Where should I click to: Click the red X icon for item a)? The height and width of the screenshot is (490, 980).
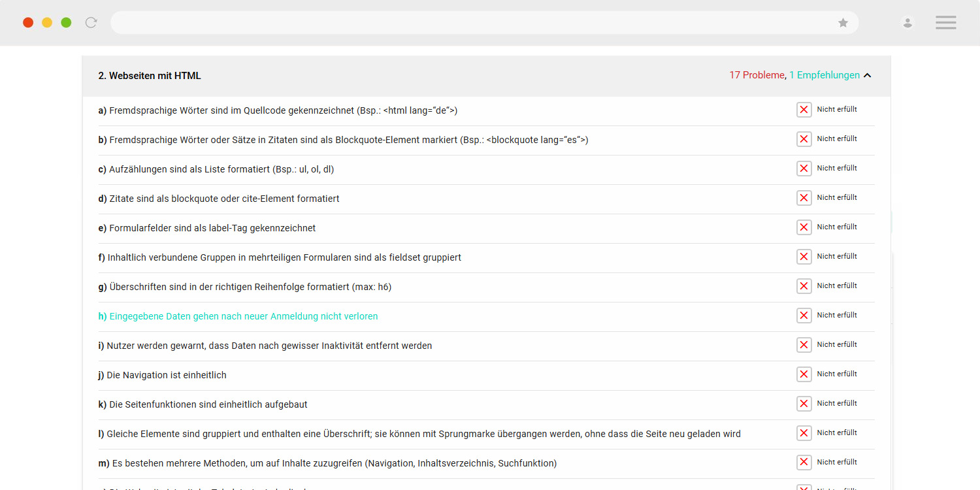pyautogui.click(x=804, y=110)
